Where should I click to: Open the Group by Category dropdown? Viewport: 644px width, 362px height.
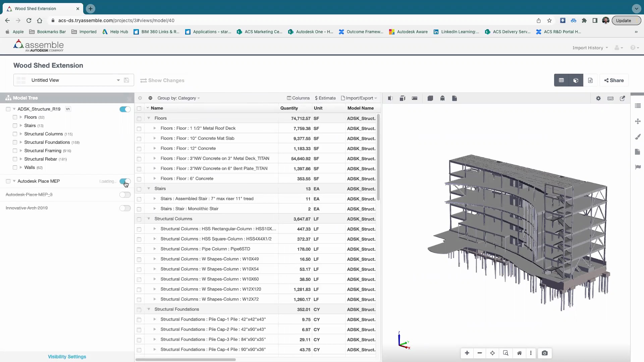coord(178,98)
